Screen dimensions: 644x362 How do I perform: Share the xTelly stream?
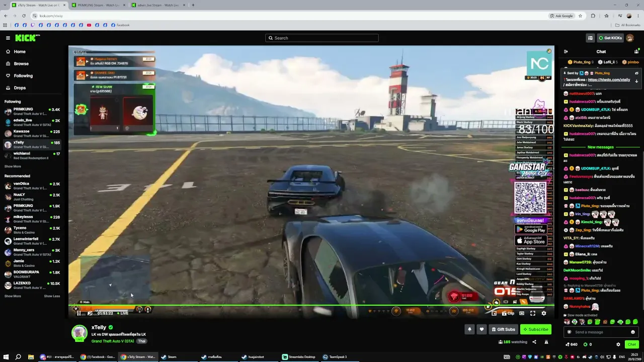click(534, 342)
